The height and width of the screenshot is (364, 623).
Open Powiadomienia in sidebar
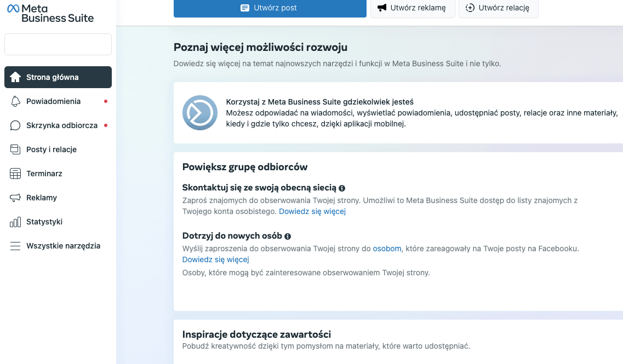coord(58,101)
